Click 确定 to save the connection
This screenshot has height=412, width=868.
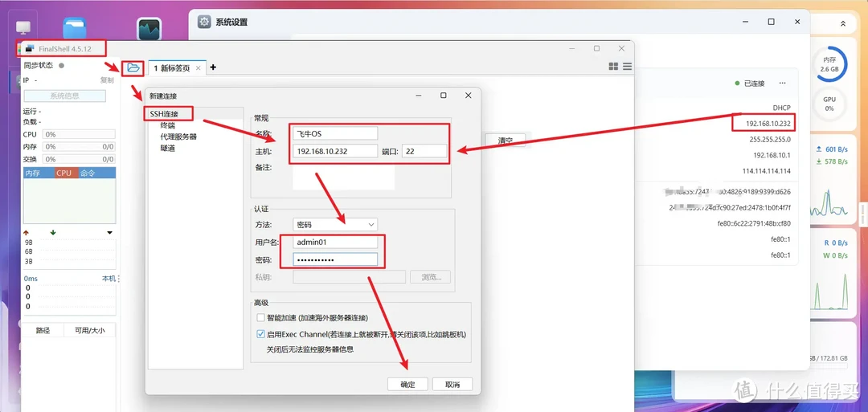click(x=407, y=385)
